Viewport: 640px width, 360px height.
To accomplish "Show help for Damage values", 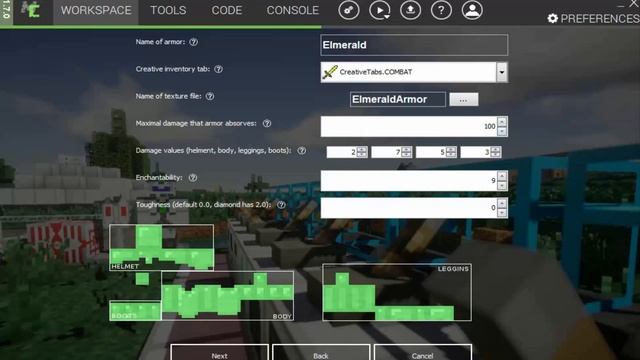I will (x=302, y=151).
